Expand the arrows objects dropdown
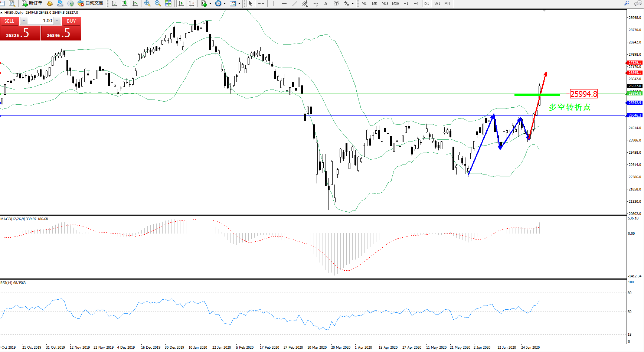This screenshot has width=644, height=352. pyautogui.click(x=353, y=4)
